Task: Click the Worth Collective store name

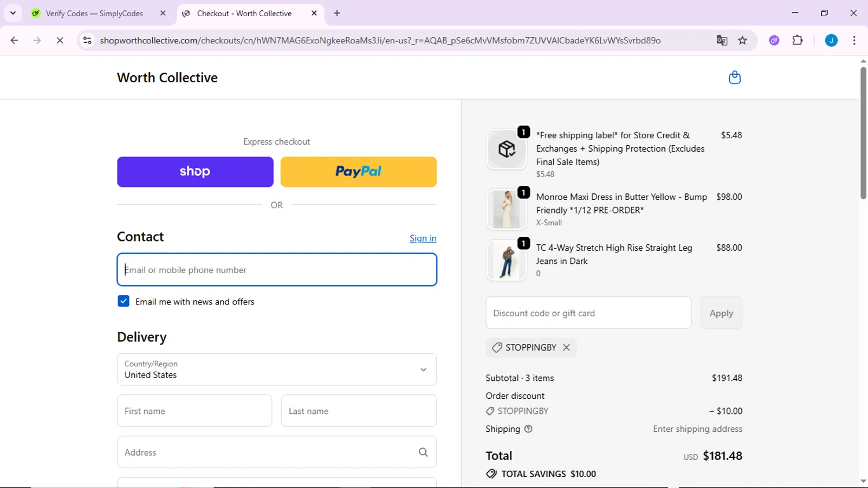Action: 167,78
